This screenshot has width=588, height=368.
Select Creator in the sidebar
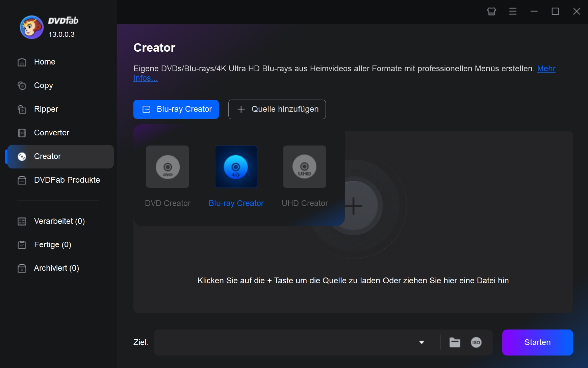[x=60, y=157]
